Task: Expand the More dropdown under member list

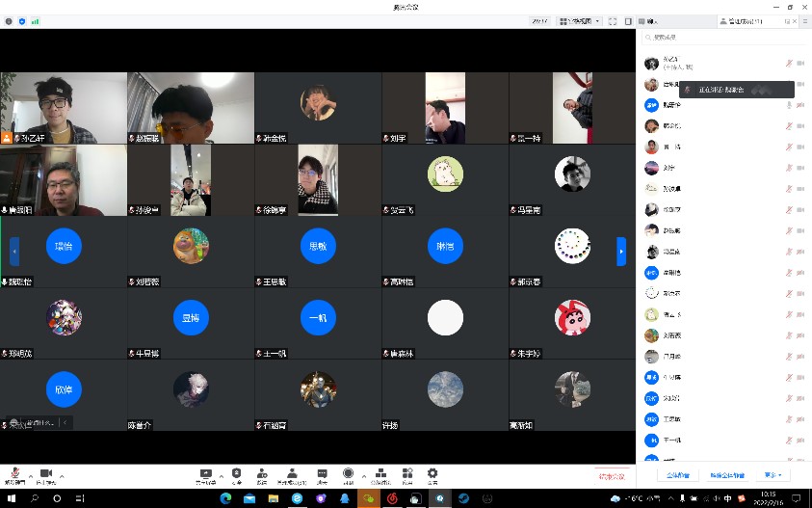Action: pyautogui.click(x=774, y=475)
